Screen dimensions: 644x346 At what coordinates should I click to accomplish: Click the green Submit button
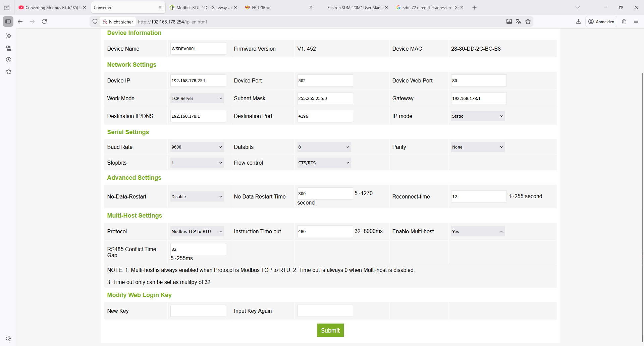tap(330, 330)
